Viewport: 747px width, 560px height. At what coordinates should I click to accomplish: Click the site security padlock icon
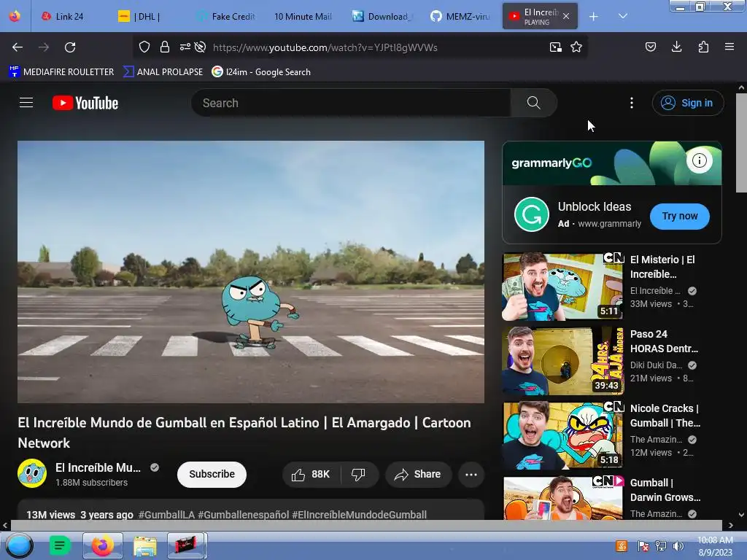pyautogui.click(x=165, y=47)
